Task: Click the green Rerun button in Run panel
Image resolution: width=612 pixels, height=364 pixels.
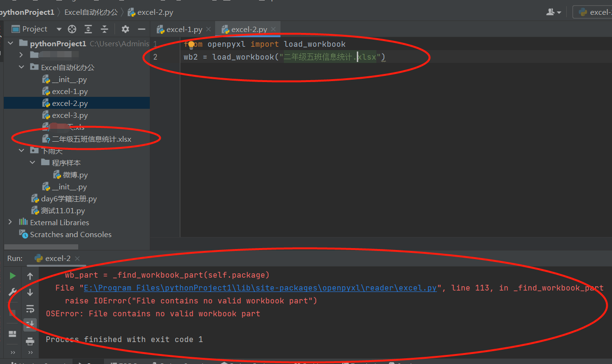Action: [x=12, y=276]
